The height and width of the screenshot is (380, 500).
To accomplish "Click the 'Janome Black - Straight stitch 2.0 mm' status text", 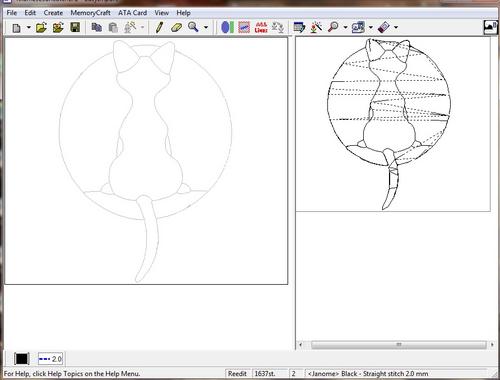I will (x=368, y=374).
